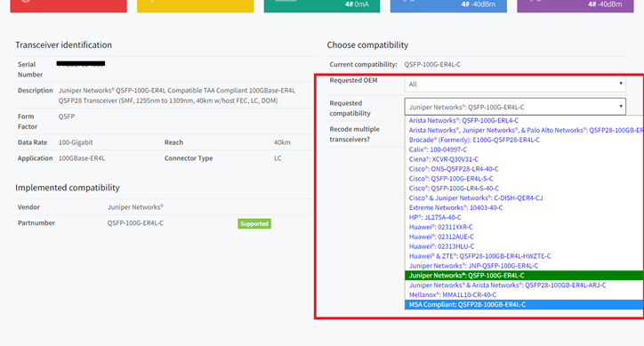This screenshot has width=644, height=346.
Task: Click the green 0mA status tile
Action: [x=322, y=5]
